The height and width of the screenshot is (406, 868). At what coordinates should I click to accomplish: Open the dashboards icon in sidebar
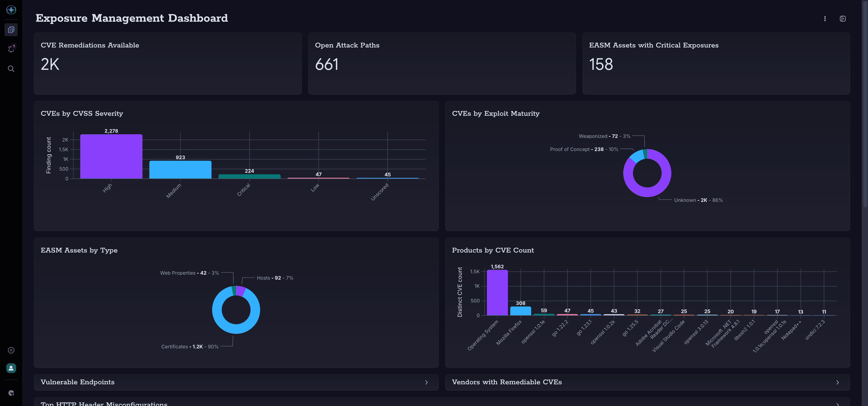[11, 30]
